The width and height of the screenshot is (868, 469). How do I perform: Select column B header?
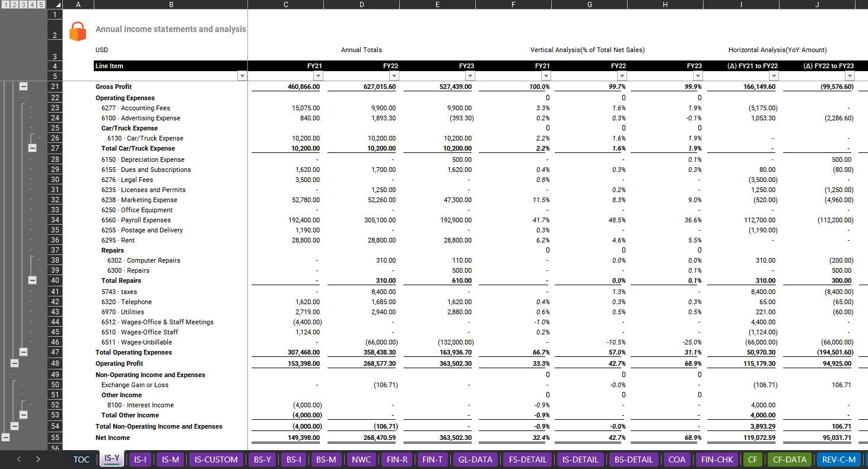pyautogui.click(x=171, y=4)
